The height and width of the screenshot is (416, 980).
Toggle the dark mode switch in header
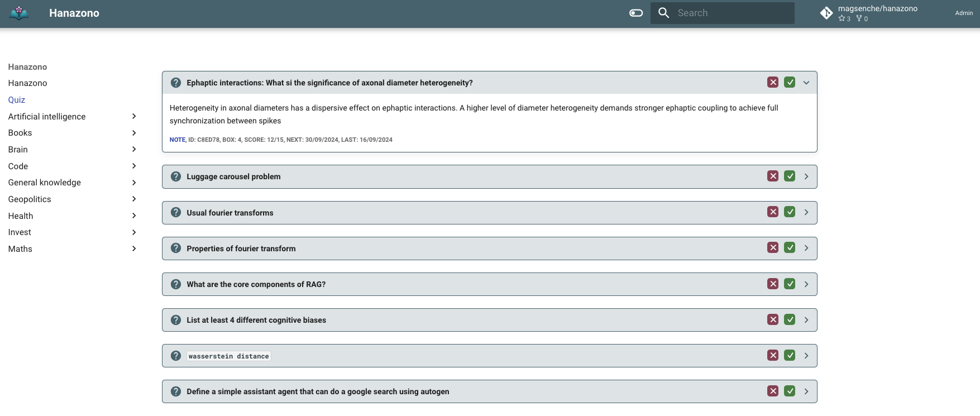[x=635, y=13]
